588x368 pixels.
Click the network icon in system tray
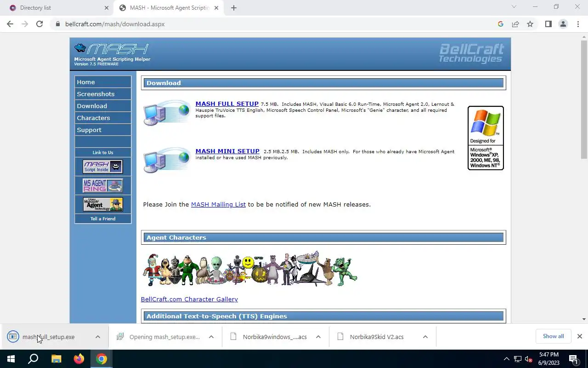(x=518, y=359)
